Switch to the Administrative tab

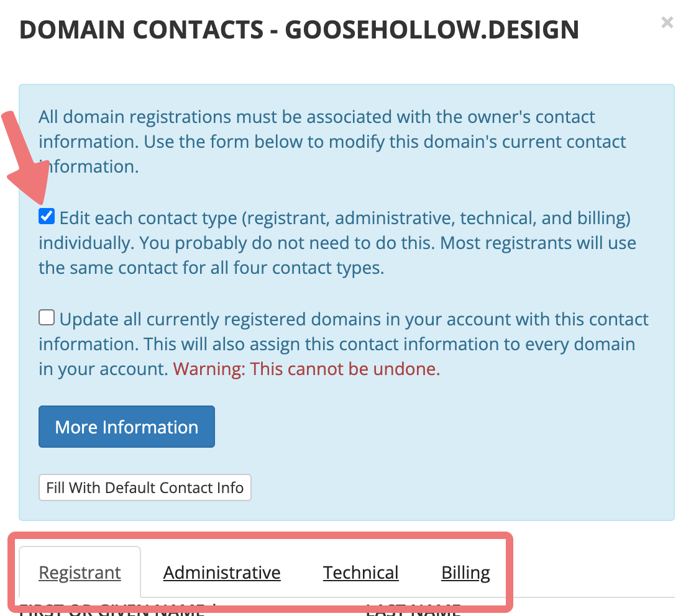[222, 573]
